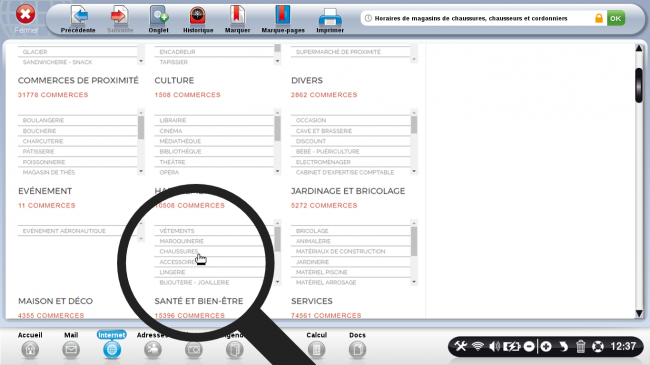Viewport: 650px width, 365px height.
Task: Bookmark the page with the Marquer icon
Action: tap(238, 15)
